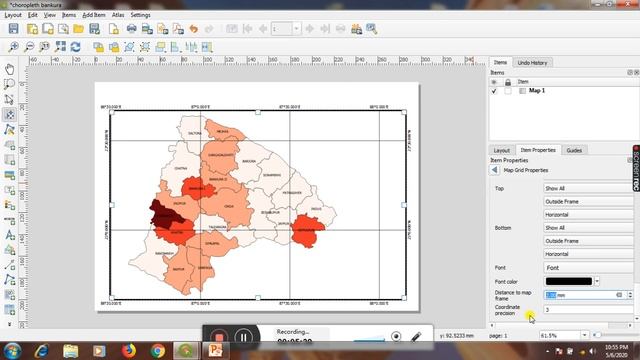Expand hidden toolbox tools chevron
The width and height of the screenshot is (640, 360).
tap(9, 324)
